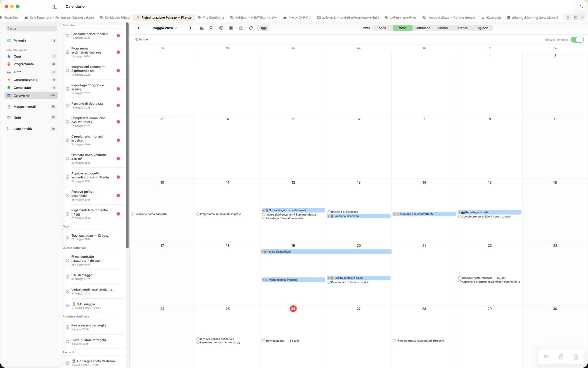Open the Maggio 2026 month dropdown

click(x=165, y=28)
